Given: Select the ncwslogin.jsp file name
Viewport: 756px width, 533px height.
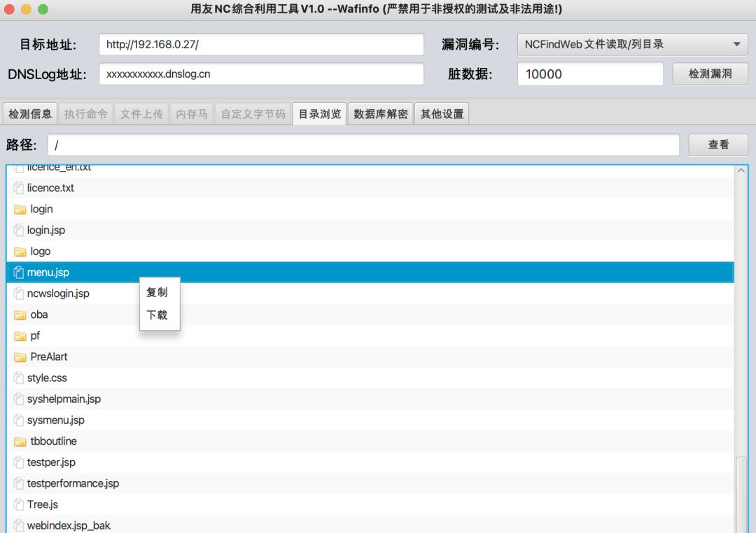Looking at the screenshot, I should point(58,293).
